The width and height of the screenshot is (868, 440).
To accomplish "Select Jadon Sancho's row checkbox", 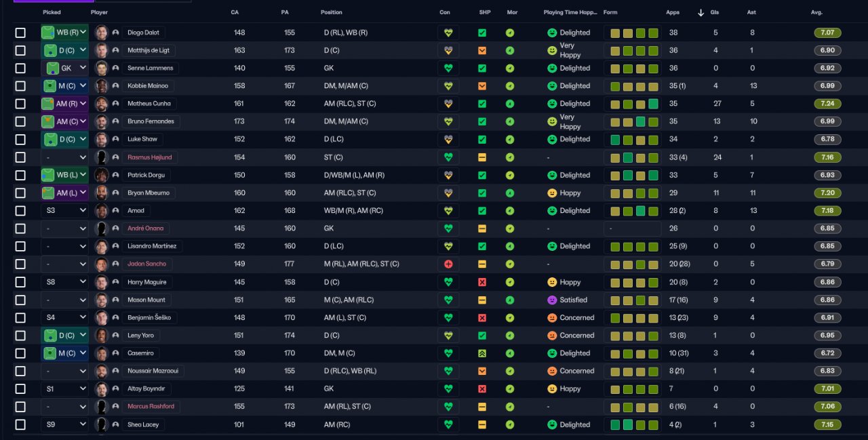I will tap(20, 264).
